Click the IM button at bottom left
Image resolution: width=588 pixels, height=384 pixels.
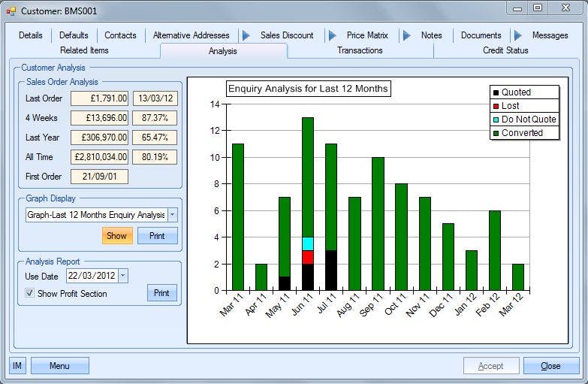pos(17,366)
